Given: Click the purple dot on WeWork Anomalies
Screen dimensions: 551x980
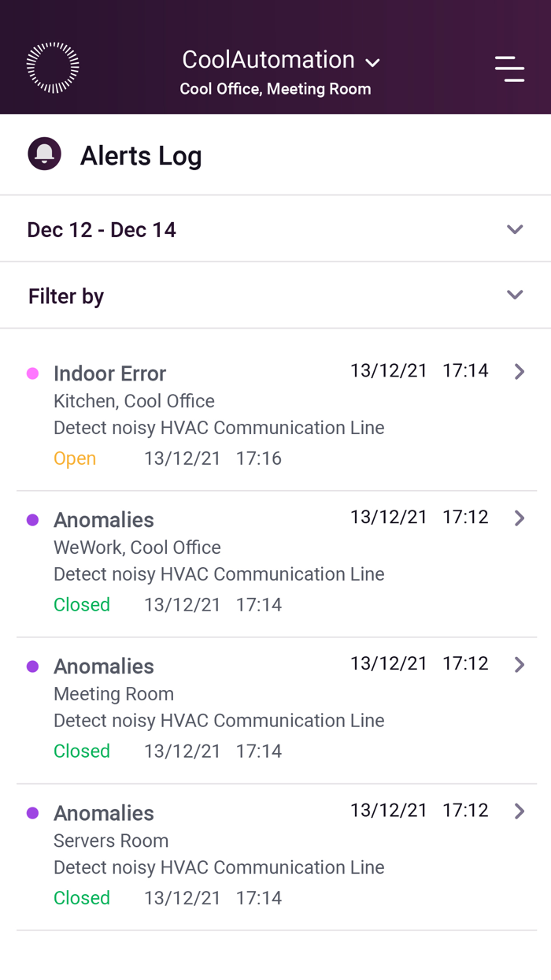Looking at the screenshot, I should tap(32, 519).
